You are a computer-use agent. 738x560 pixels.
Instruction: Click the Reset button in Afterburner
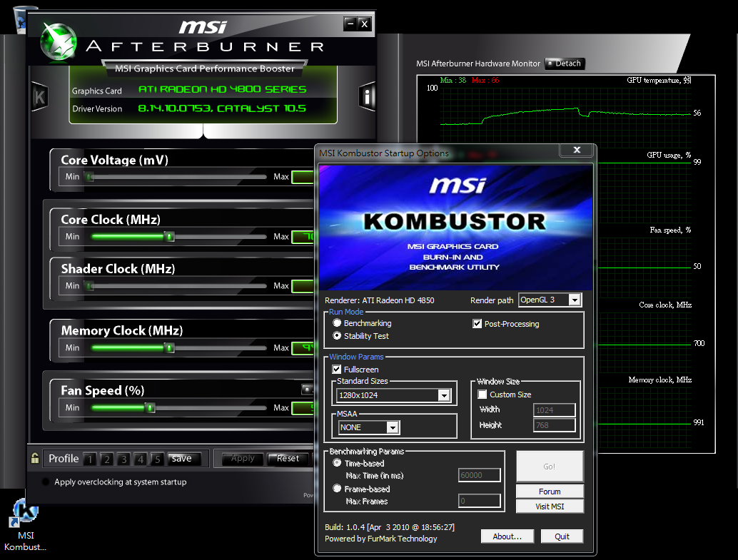click(288, 459)
